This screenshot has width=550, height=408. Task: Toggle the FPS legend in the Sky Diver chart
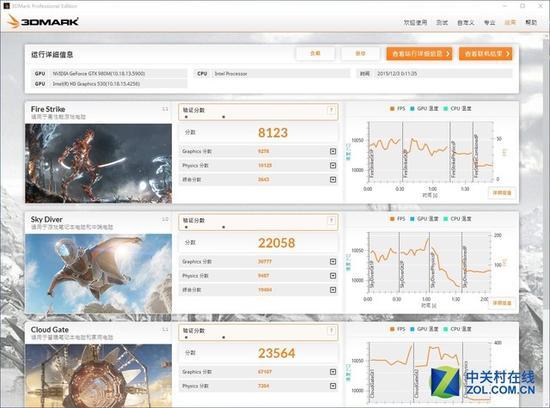[x=398, y=219]
